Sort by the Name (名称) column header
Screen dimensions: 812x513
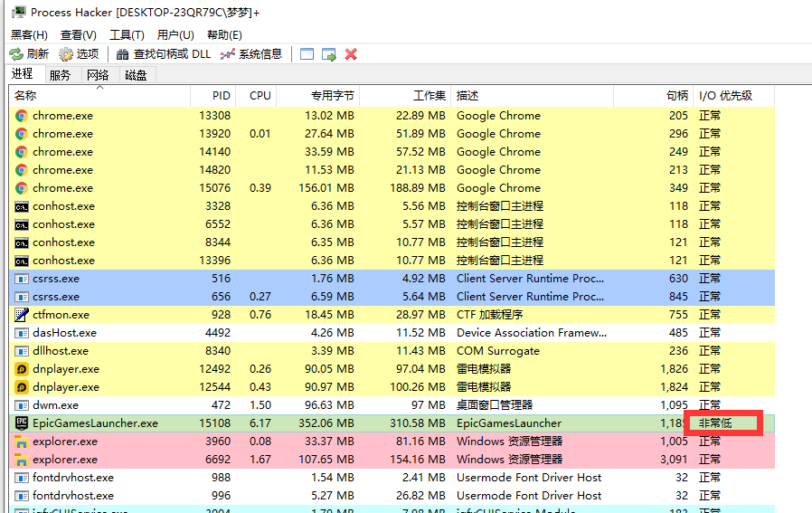pos(99,95)
